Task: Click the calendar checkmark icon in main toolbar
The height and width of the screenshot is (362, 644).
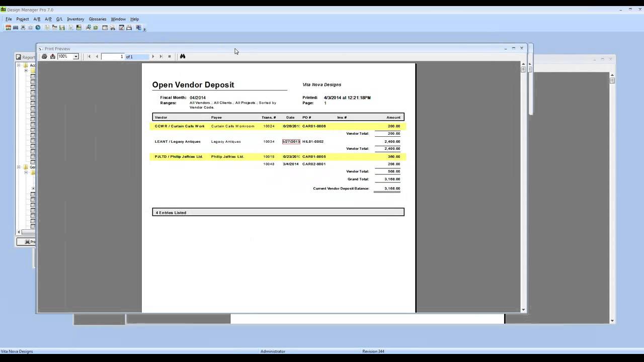Action: point(121,28)
